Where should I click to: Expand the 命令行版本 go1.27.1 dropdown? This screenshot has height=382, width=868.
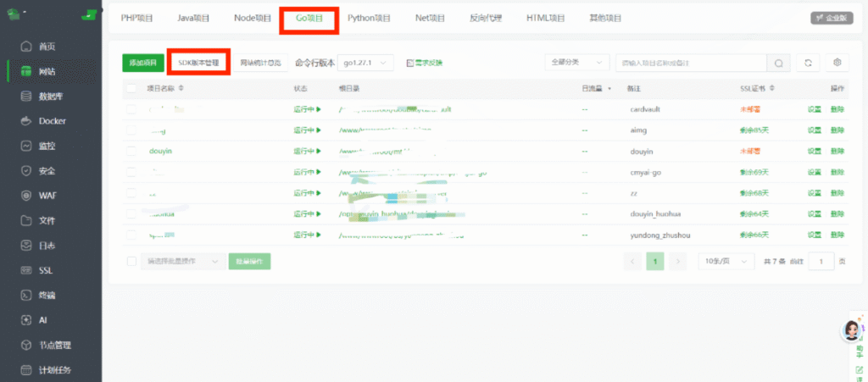pos(365,63)
